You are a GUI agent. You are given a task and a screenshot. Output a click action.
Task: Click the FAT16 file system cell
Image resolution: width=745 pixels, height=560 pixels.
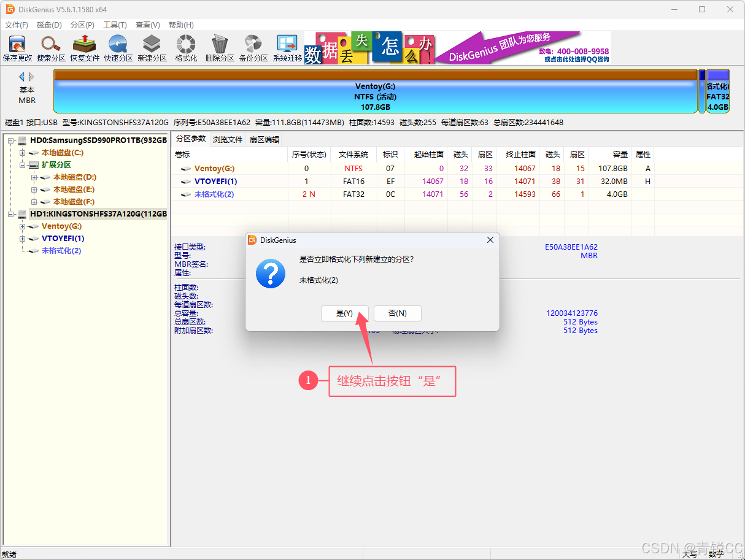click(x=353, y=182)
